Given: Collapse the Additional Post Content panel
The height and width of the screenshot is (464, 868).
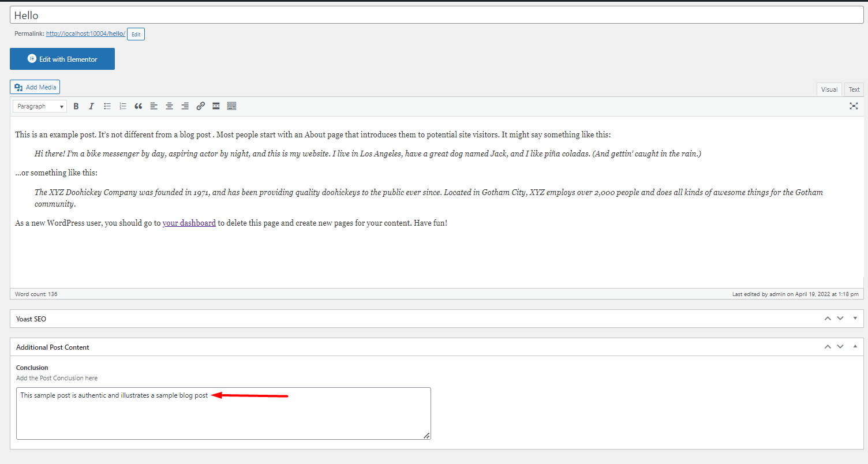Looking at the screenshot, I should tap(855, 346).
